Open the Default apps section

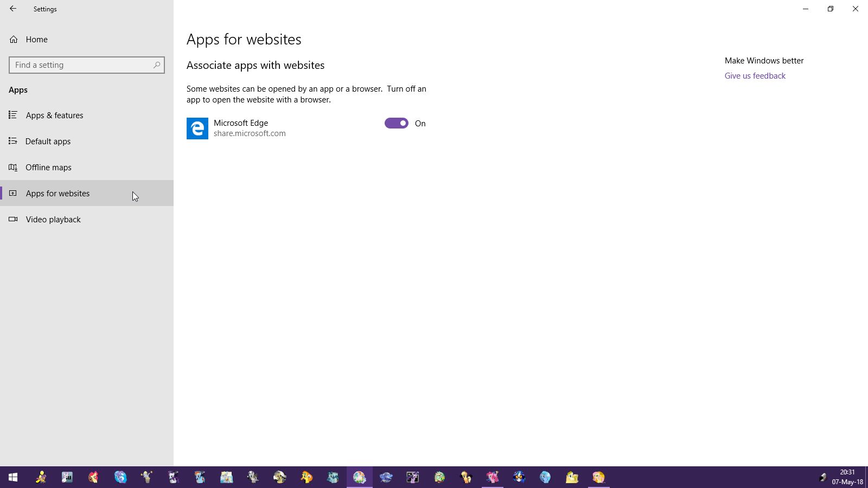tap(87, 141)
